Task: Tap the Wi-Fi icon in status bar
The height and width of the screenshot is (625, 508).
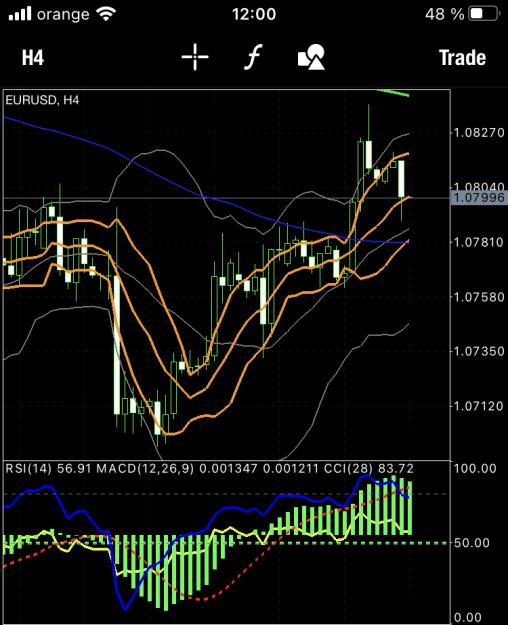Action: click(x=106, y=14)
